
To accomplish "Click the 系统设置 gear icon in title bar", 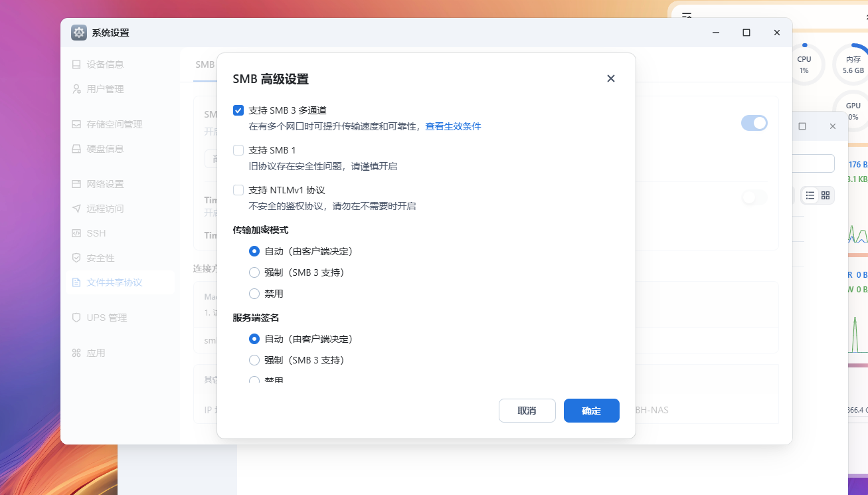I will coord(79,33).
